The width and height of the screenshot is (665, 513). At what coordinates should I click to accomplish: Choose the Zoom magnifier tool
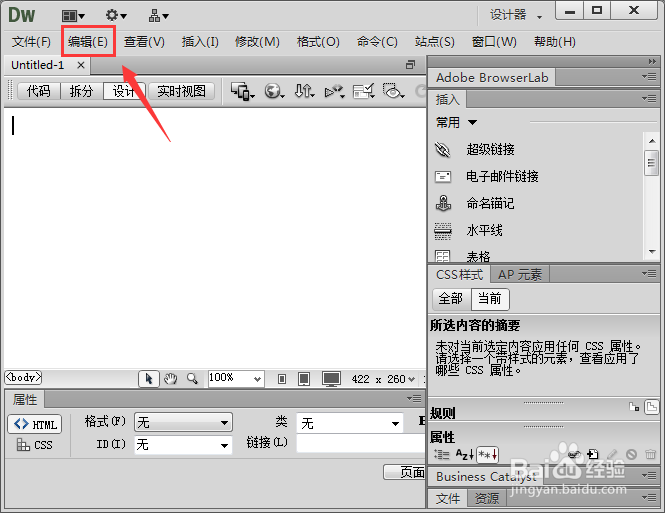(192, 379)
